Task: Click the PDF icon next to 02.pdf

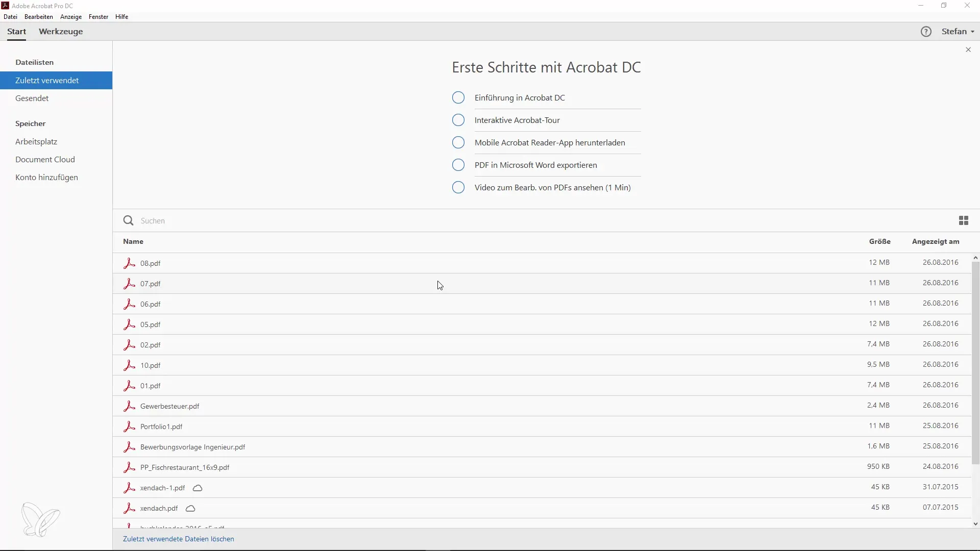Action: pos(129,345)
